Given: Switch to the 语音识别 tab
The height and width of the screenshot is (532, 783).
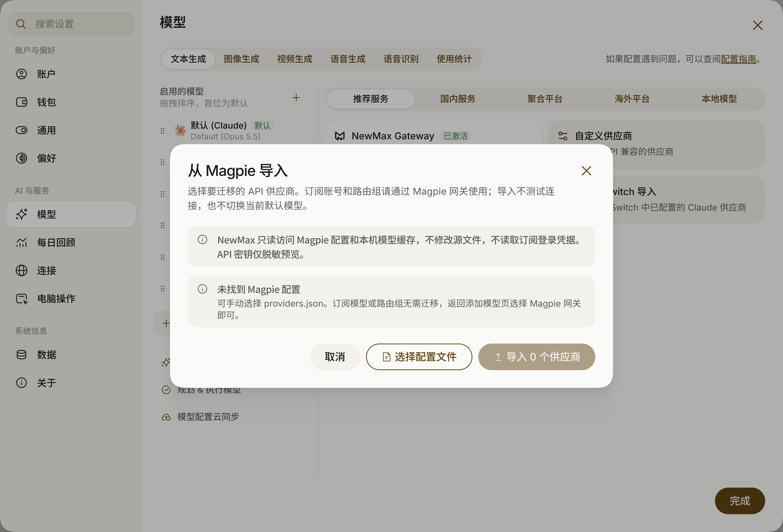Looking at the screenshot, I should click(x=401, y=59).
